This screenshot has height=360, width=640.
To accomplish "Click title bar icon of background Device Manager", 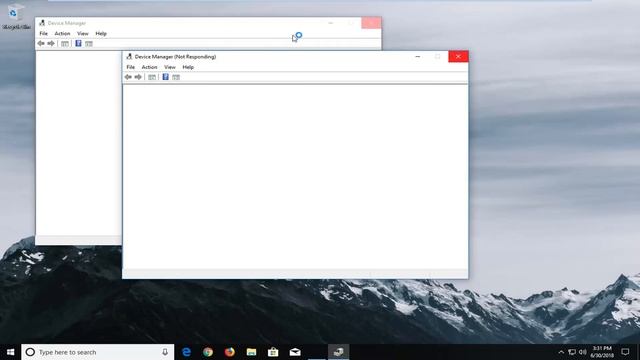I will pos(42,23).
